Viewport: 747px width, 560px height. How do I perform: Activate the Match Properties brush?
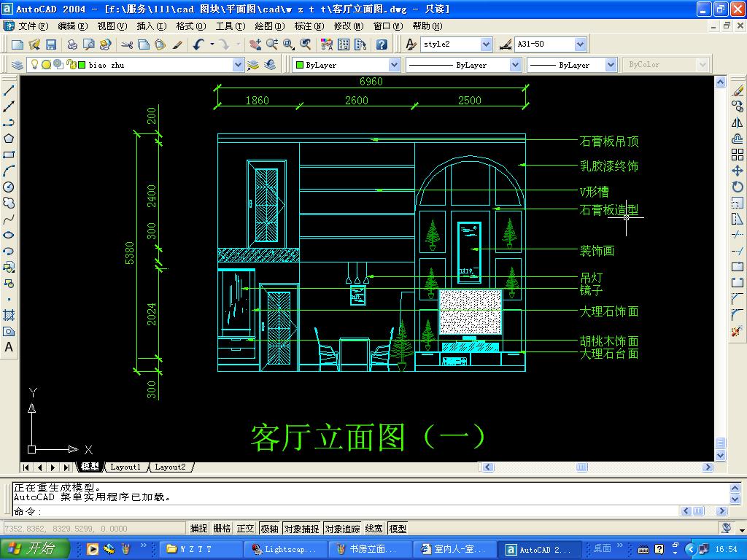click(x=177, y=44)
